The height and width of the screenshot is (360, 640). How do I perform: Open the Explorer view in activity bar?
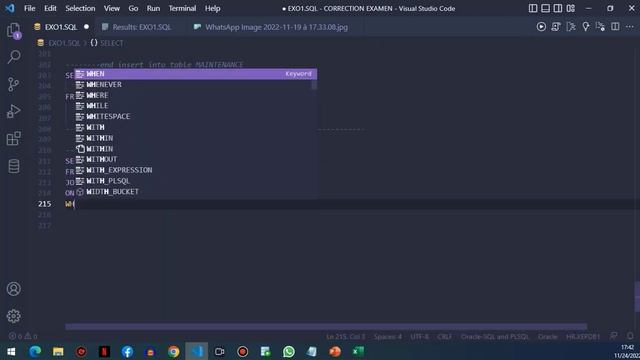(13, 31)
